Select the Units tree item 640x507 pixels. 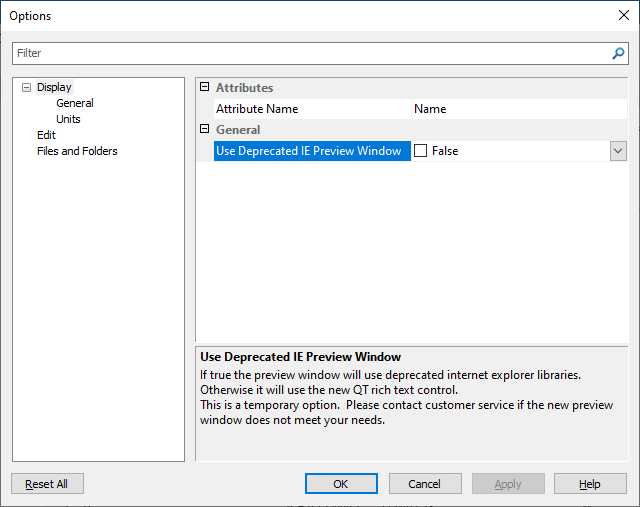coord(68,119)
